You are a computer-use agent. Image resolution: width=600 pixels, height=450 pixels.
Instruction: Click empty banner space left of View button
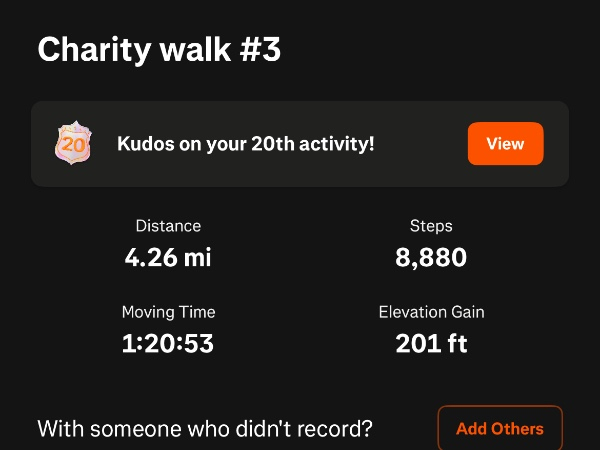pos(420,144)
